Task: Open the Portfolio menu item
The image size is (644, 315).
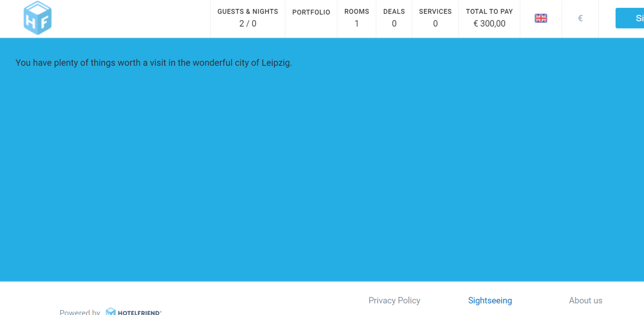Action: pyautogui.click(x=311, y=12)
